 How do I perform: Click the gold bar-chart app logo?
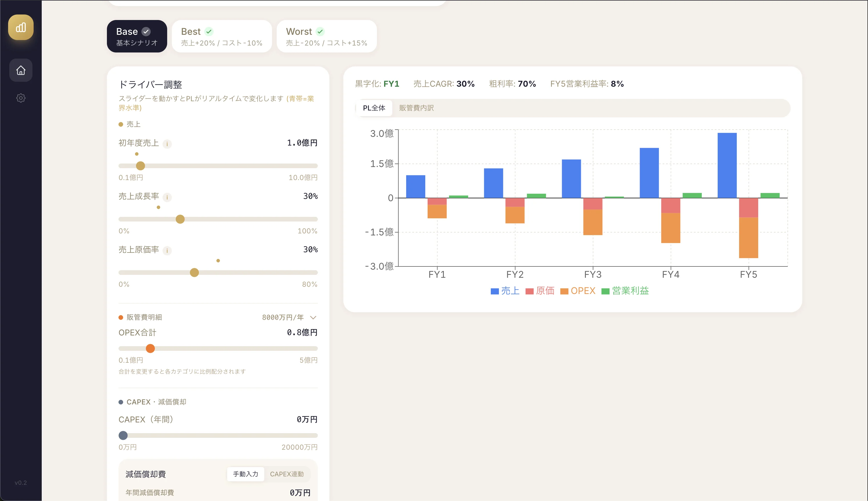coord(21,27)
